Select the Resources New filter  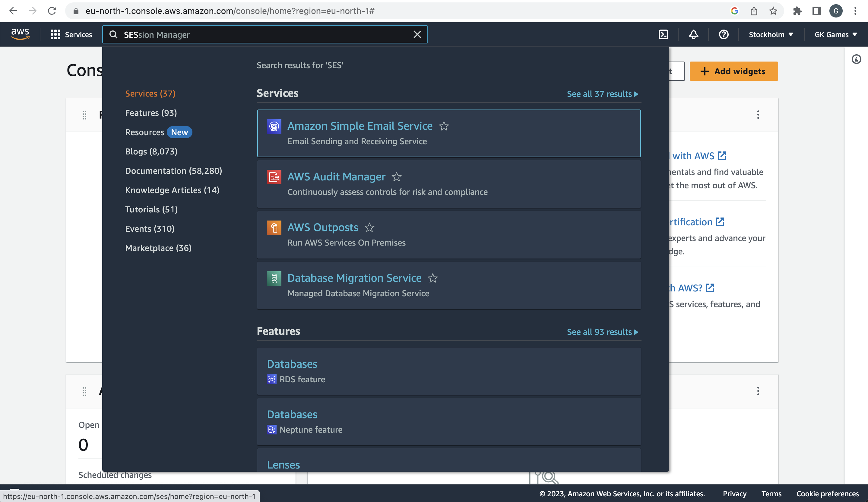click(x=158, y=132)
